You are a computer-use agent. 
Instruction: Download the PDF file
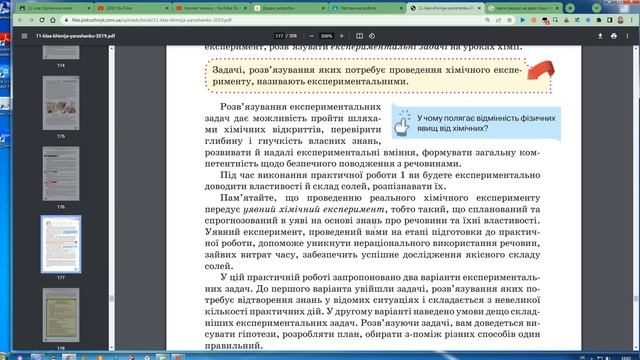point(600,36)
